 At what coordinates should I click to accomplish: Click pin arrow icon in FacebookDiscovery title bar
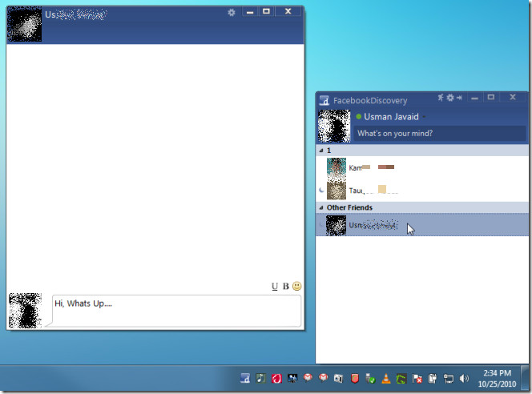click(x=459, y=98)
